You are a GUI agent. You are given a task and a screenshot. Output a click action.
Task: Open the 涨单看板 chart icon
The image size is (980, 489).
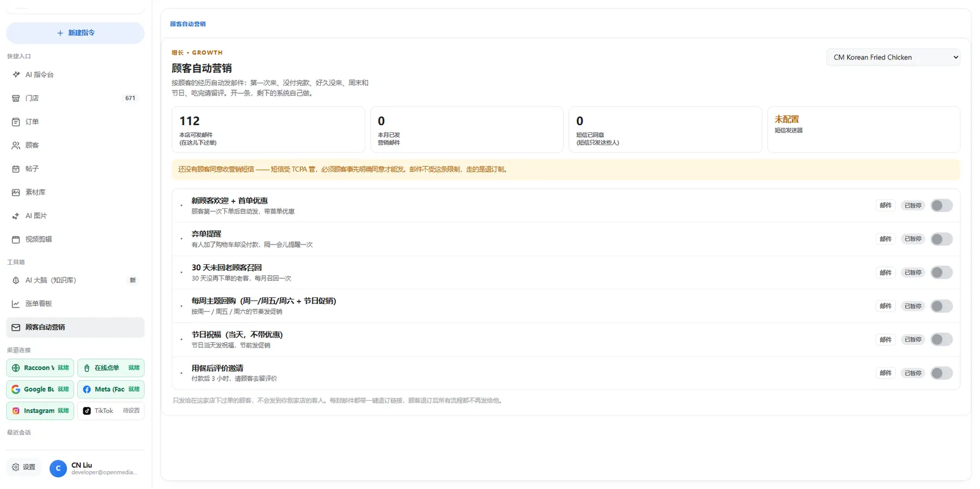coord(16,304)
